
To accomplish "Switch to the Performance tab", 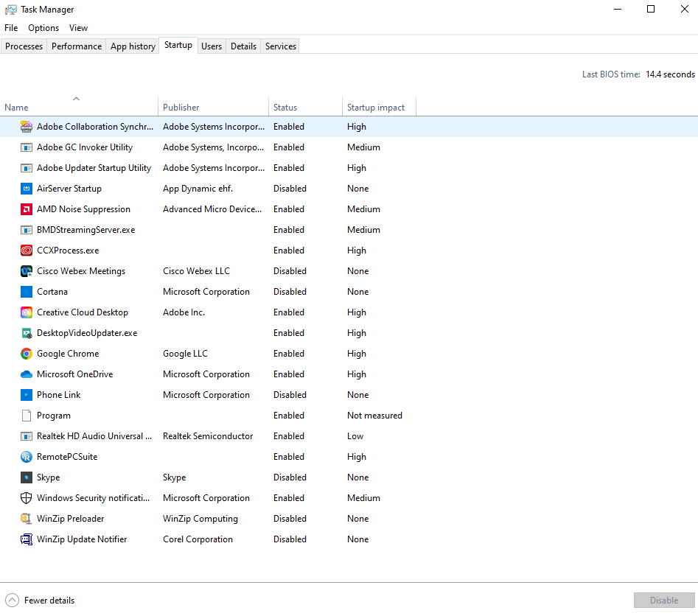I will tap(76, 46).
